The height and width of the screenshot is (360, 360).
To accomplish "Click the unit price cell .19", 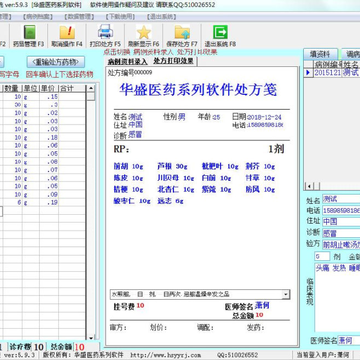I will coord(49,202).
